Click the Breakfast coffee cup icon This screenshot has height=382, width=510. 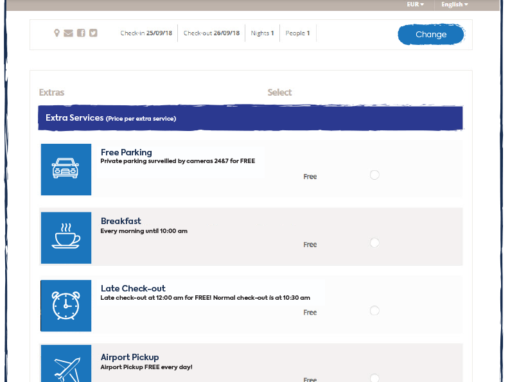(x=66, y=238)
